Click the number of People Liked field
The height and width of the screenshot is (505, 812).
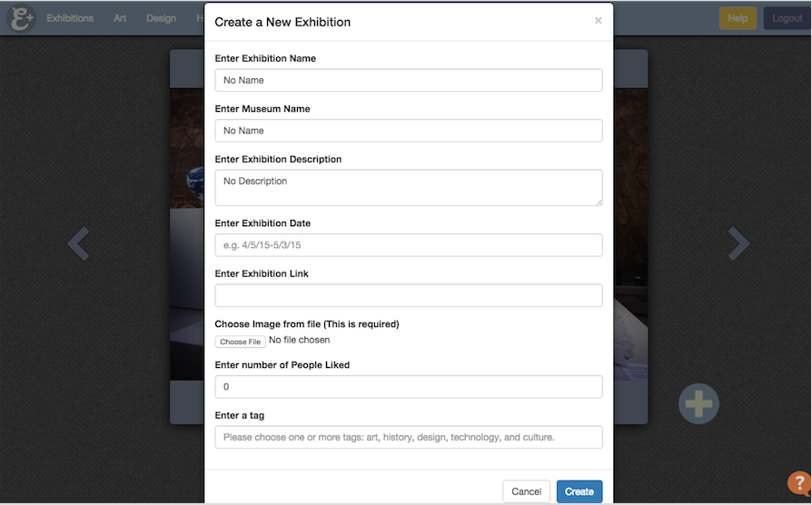click(409, 387)
